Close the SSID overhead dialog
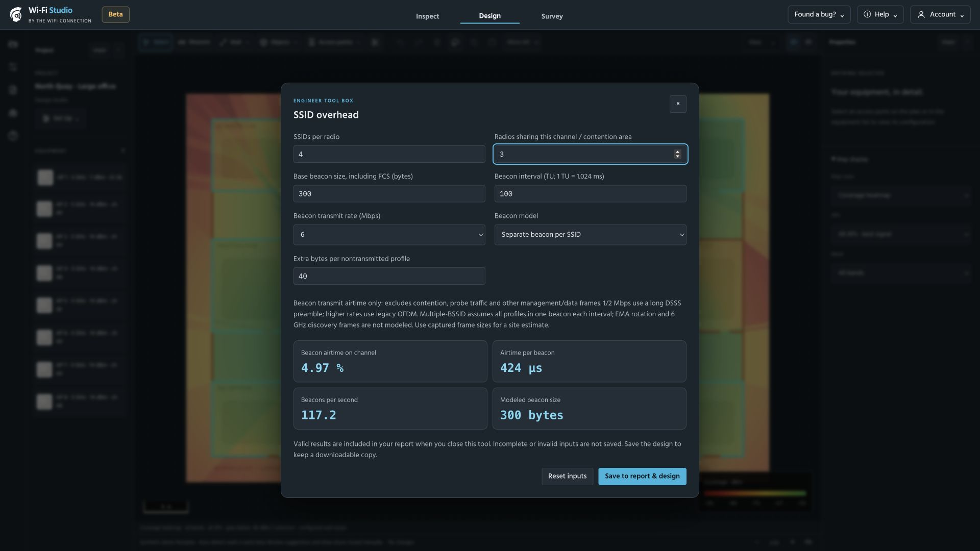The image size is (980, 551). coord(678,104)
